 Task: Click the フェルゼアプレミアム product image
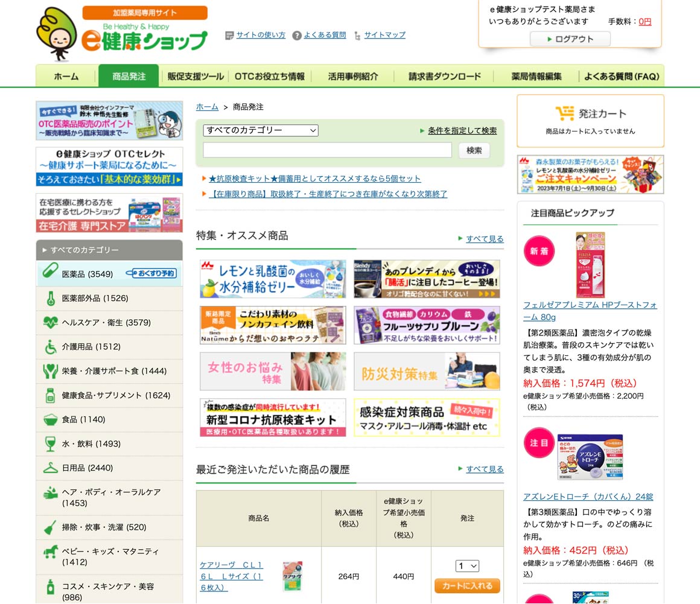pyautogui.click(x=590, y=265)
